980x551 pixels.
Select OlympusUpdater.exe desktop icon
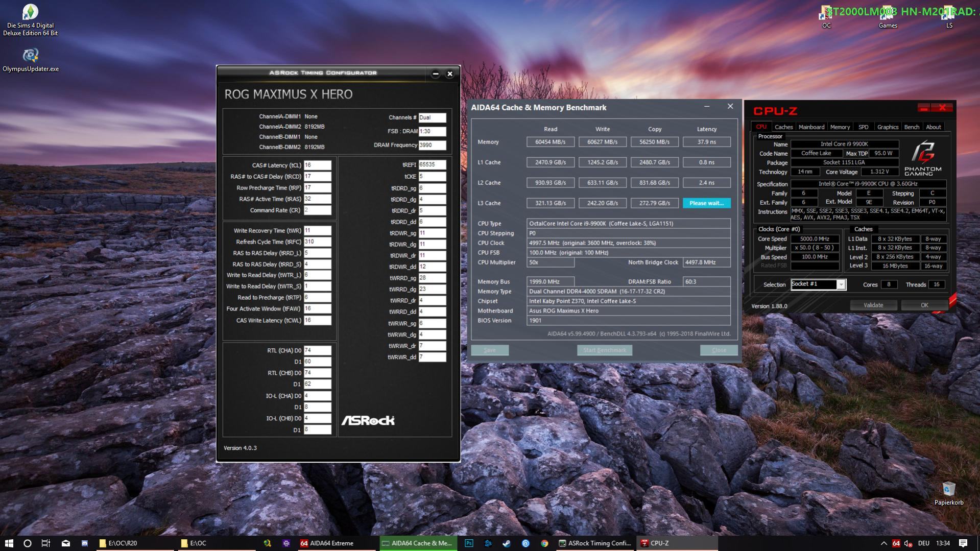click(x=31, y=60)
